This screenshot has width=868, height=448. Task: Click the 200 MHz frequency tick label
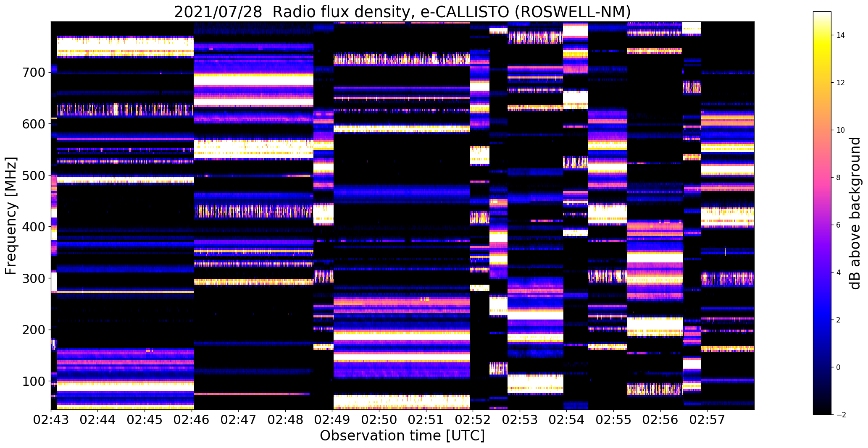[33, 330]
